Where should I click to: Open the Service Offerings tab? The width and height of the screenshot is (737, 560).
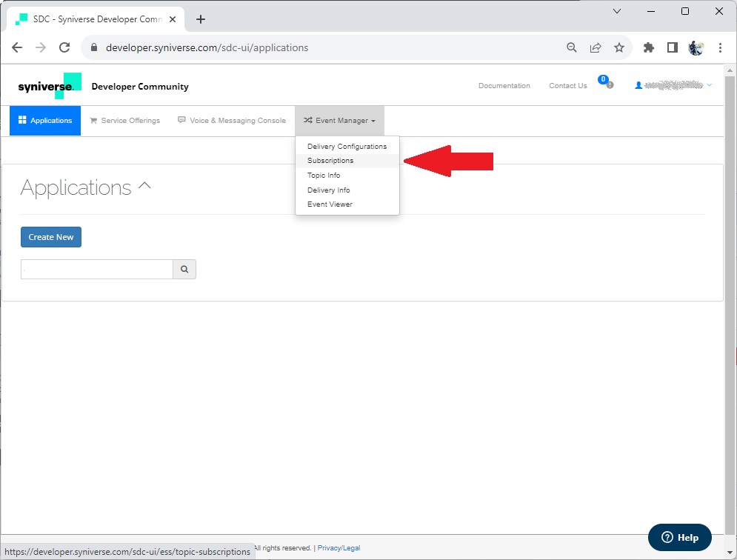coord(125,120)
